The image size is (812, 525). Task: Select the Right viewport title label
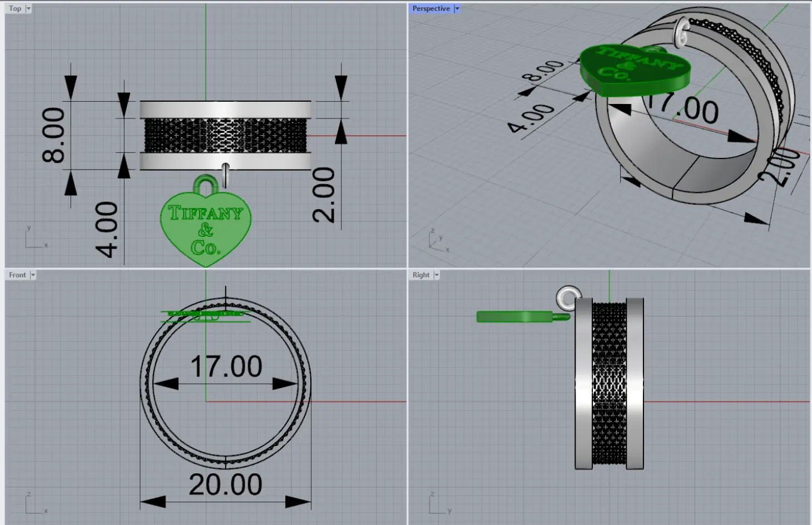coord(420,275)
